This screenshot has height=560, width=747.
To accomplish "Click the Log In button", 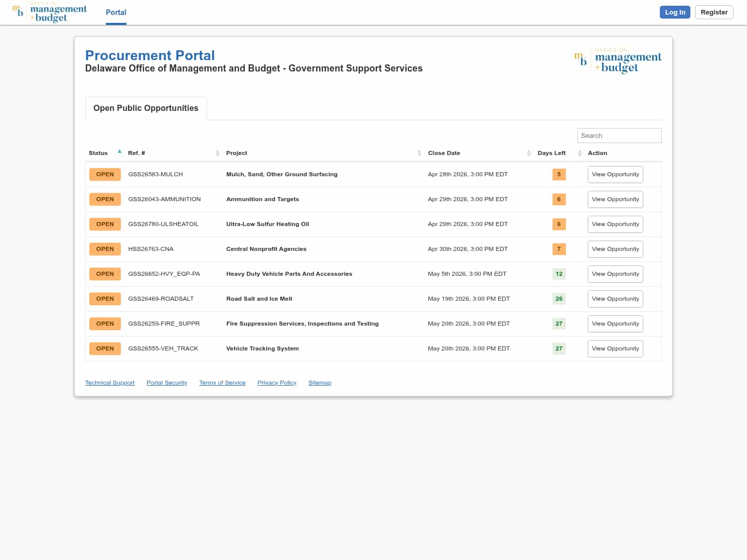I will coord(674,12).
